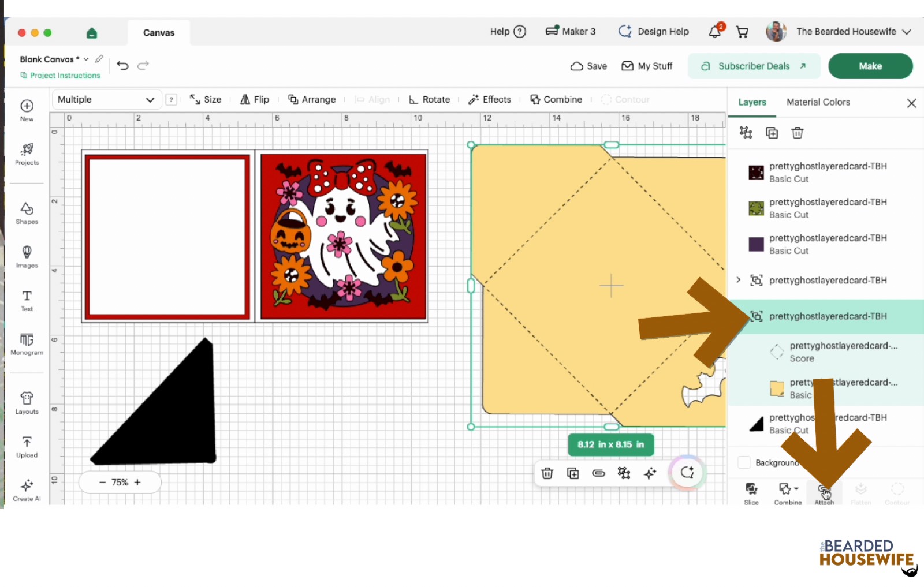Select the Canvas tab
This screenshot has width=924, height=587.
coord(159,32)
